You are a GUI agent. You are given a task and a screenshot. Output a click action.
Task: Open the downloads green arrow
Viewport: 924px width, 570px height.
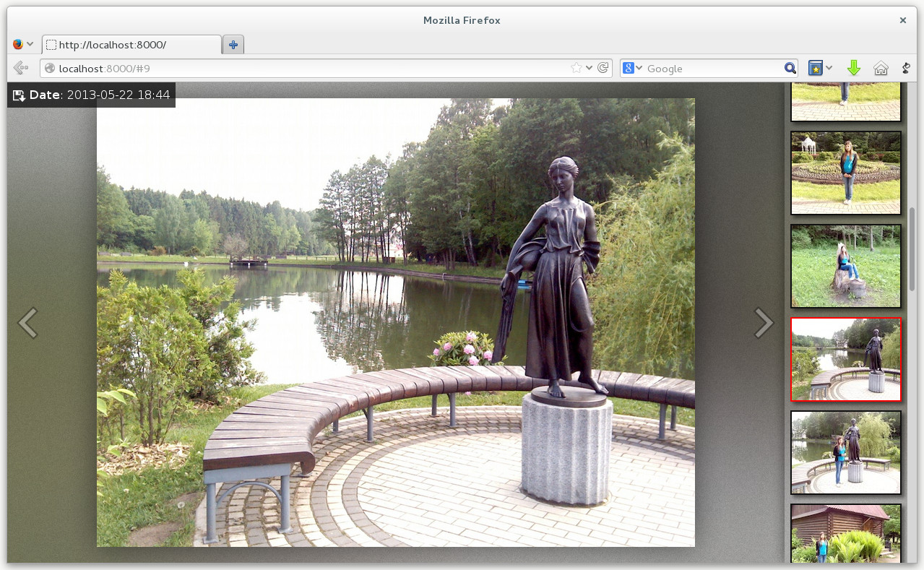pos(854,68)
